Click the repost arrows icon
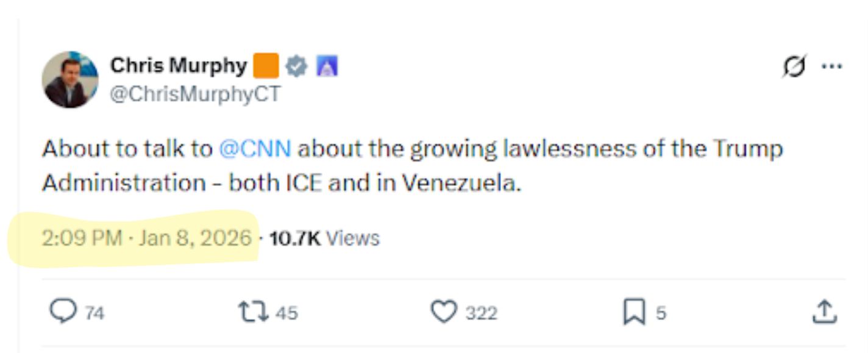 [252, 312]
